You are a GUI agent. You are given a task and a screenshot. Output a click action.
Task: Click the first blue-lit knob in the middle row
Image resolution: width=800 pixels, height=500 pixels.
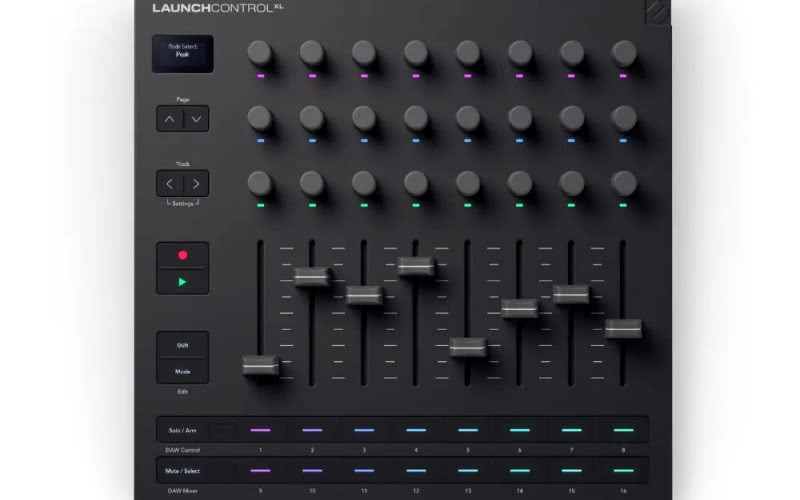[260, 118]
